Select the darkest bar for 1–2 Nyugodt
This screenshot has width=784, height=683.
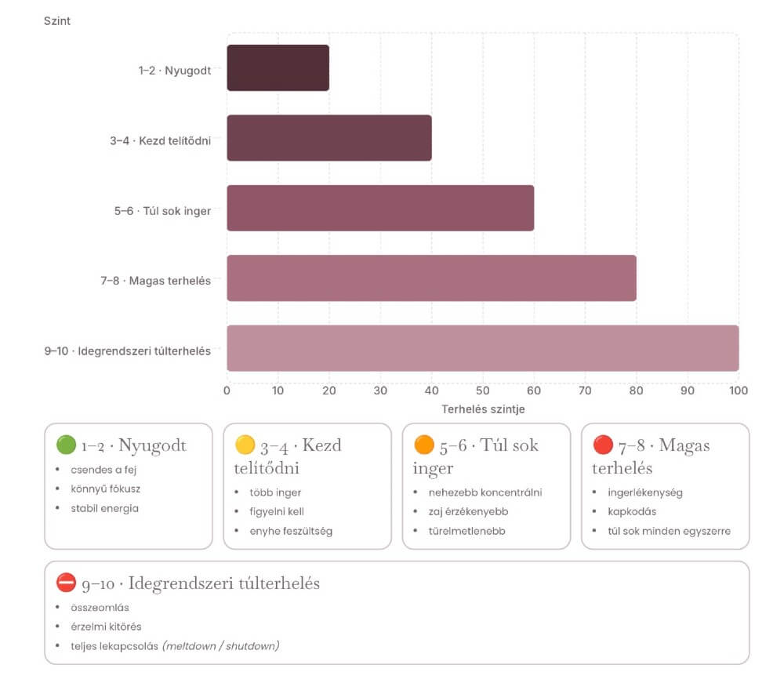(x=278, y=68)
